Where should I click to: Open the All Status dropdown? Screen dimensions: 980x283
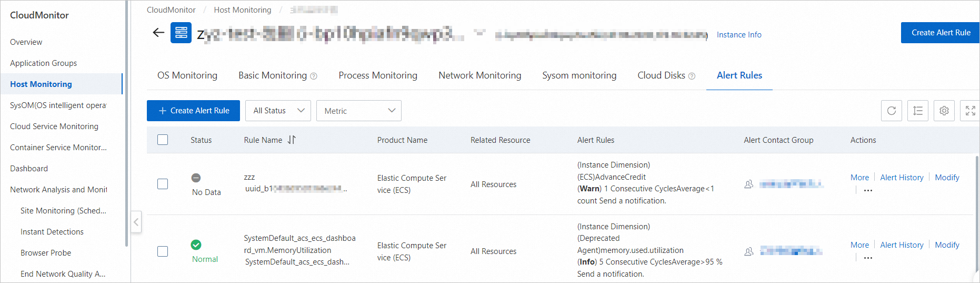278,111
